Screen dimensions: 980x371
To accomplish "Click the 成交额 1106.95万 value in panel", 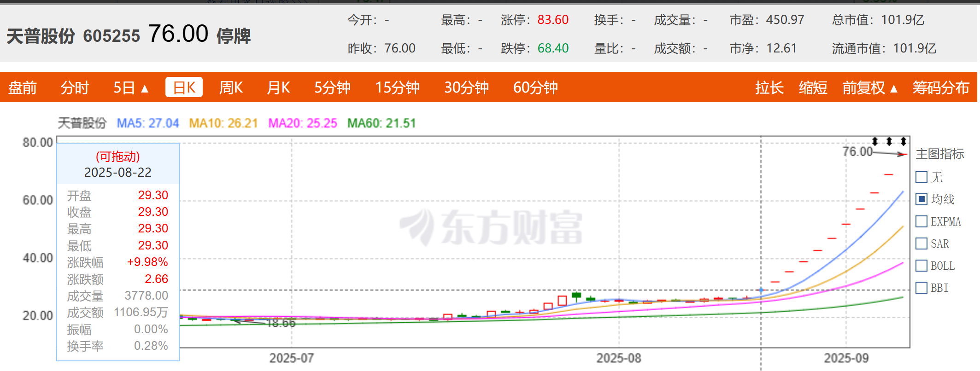I will pyautogui.click(x=141, y=313).
